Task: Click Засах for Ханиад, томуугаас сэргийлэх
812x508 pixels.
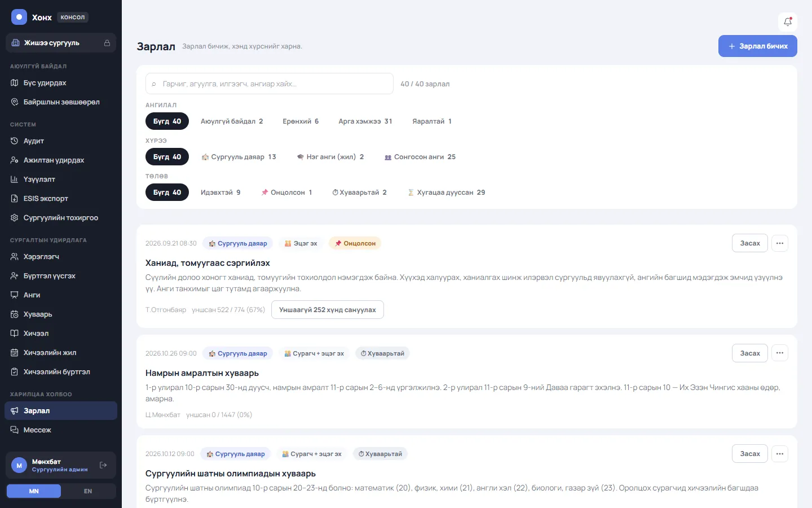Action: (750, 243)
